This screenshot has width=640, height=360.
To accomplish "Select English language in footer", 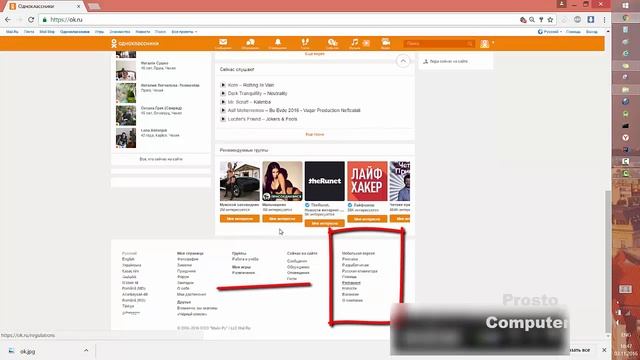I will click(x=128, y=259).
